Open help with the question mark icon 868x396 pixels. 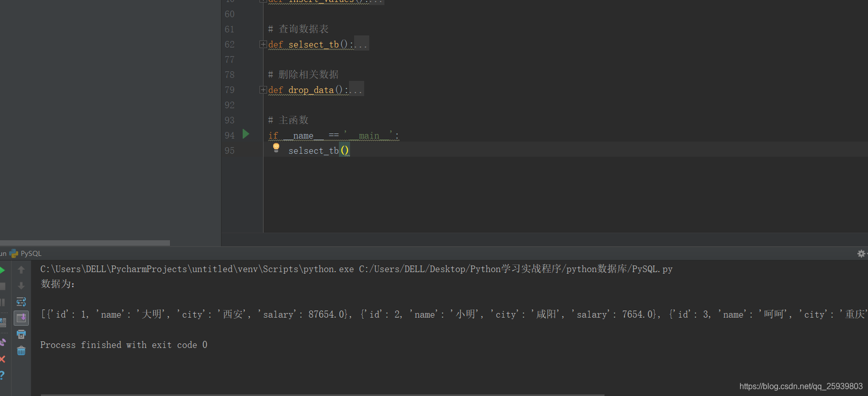(x=2, y=375)
